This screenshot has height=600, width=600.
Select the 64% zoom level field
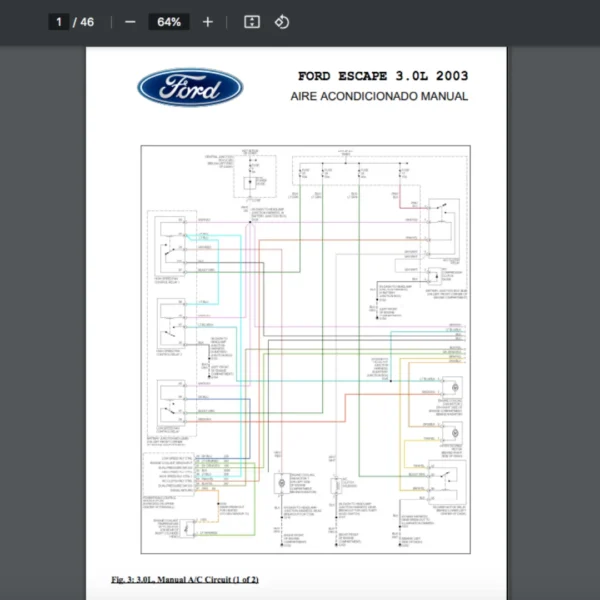point(168,22)
